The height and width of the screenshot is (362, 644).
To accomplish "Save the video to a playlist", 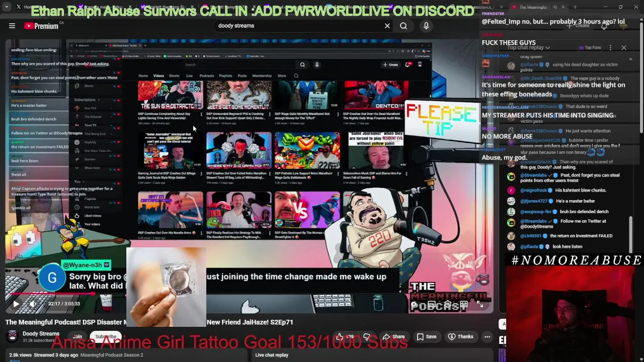I will 427,336.
